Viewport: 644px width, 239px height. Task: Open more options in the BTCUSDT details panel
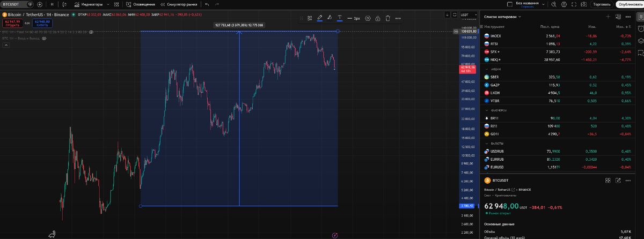tap(628, 181)
